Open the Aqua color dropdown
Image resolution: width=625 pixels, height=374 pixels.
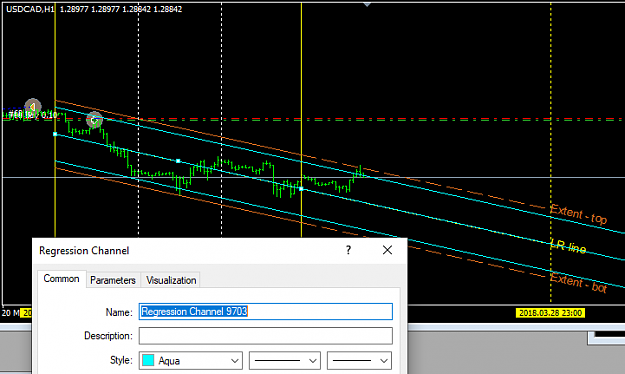[191, 361]
